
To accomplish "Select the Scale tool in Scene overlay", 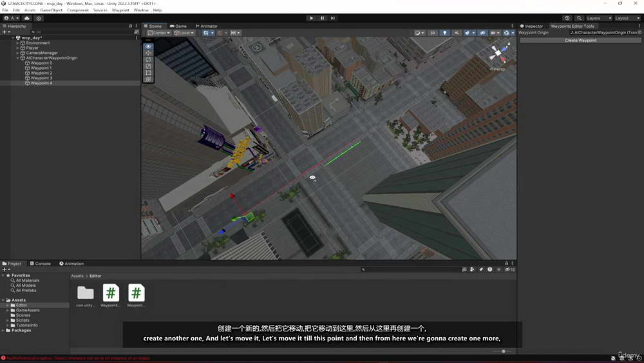I will tap(148, 66).
